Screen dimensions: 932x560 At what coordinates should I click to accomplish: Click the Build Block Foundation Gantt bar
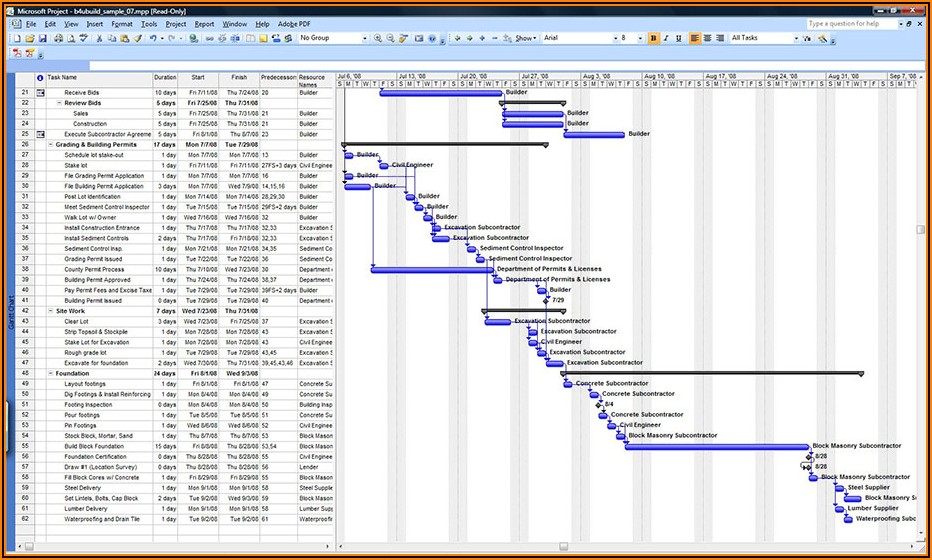tap(717, 446)
